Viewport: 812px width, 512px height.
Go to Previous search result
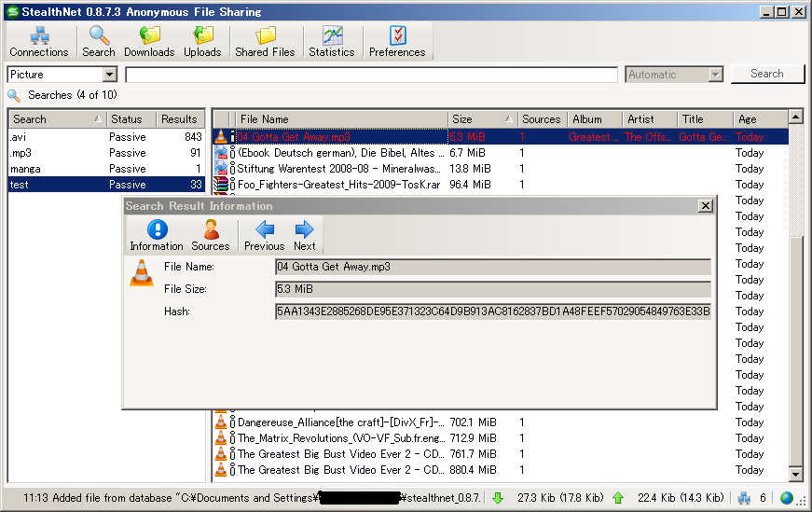pos(265,235)
